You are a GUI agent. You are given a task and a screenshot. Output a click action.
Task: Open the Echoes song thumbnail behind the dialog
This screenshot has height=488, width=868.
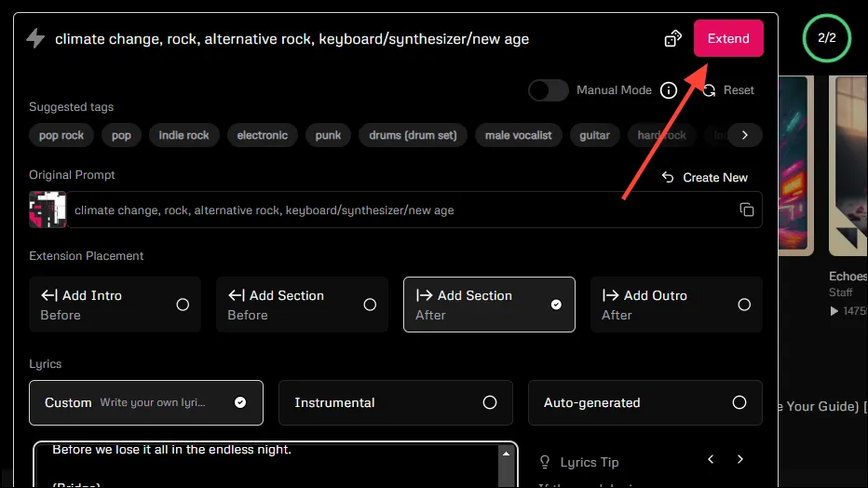coord(848,166)
